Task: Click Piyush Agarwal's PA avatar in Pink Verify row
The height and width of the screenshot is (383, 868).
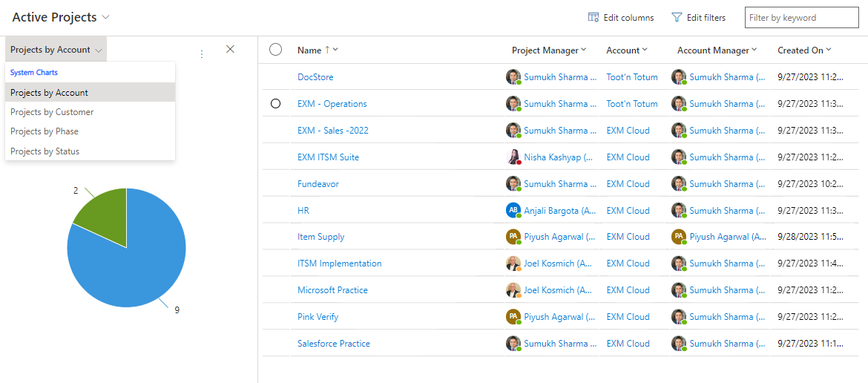Action: tap(513, 317)
